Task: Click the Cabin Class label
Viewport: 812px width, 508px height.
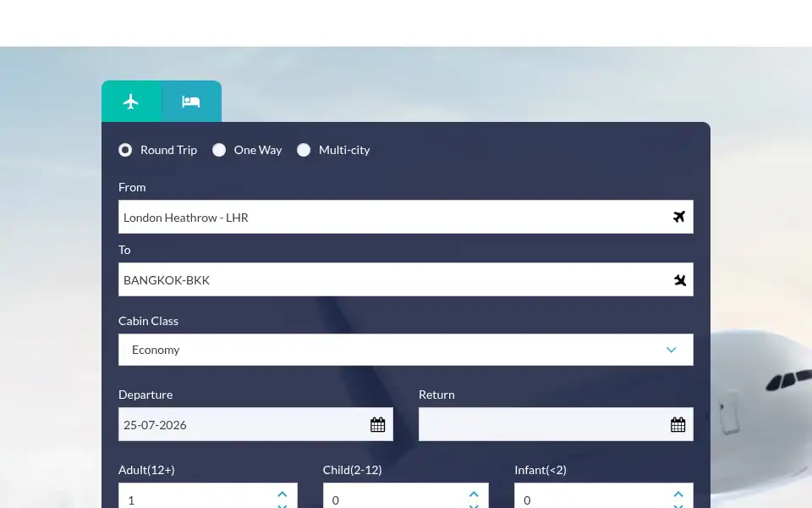Action: [x=149, y=321]
